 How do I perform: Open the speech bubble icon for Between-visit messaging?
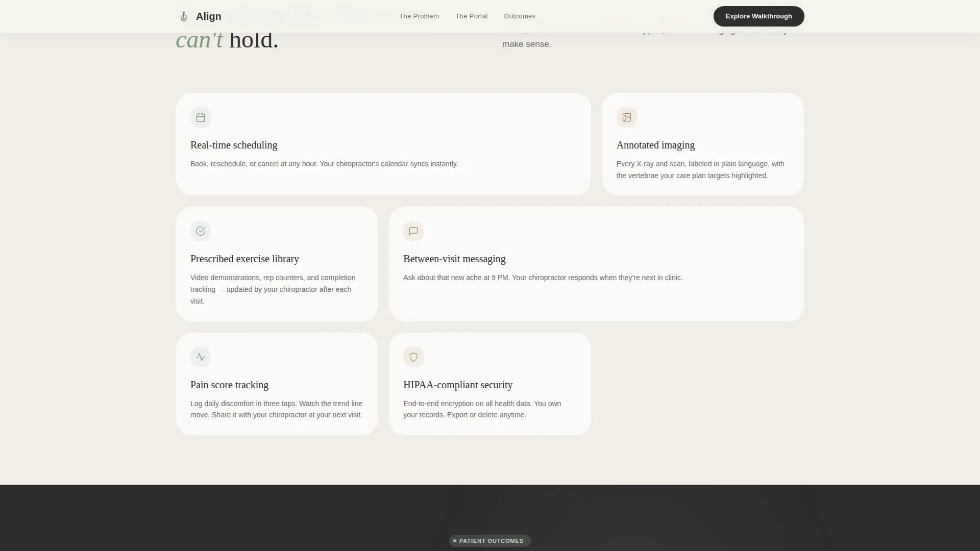click(413, 231)
